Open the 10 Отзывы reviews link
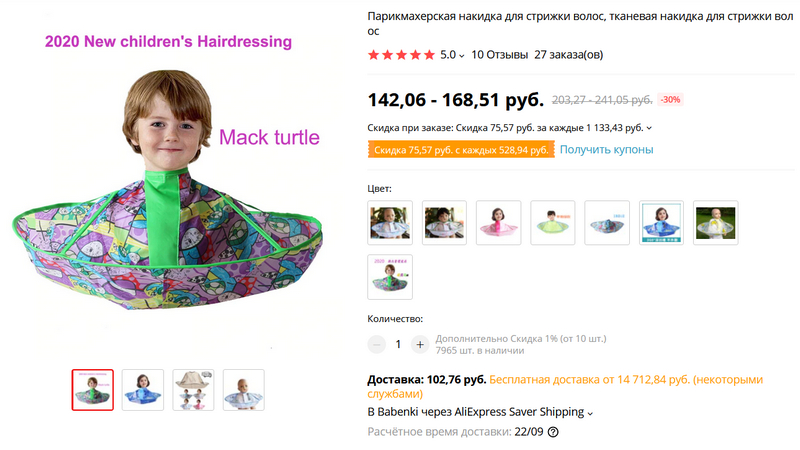Viewport: 800px width, 450px height. (499, 55)
